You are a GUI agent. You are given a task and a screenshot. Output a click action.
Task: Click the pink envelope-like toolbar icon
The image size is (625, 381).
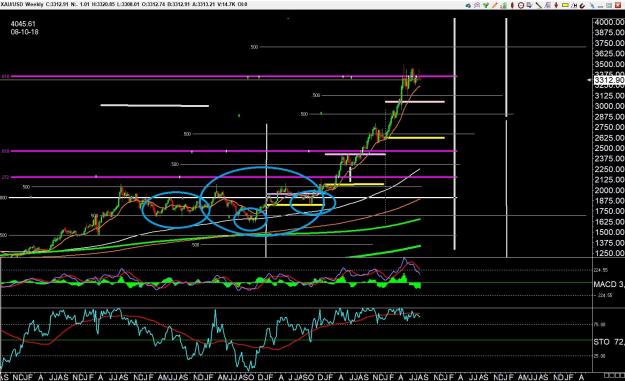point(477,5)
